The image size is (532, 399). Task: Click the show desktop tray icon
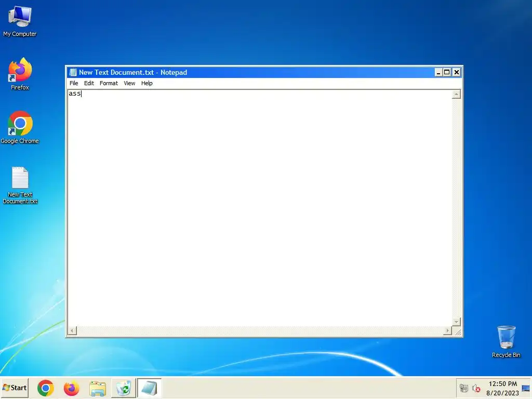[526, 388]
